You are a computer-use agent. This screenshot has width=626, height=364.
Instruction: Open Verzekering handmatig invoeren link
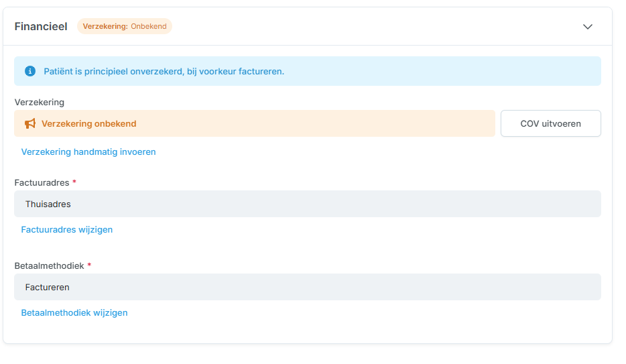88,152
